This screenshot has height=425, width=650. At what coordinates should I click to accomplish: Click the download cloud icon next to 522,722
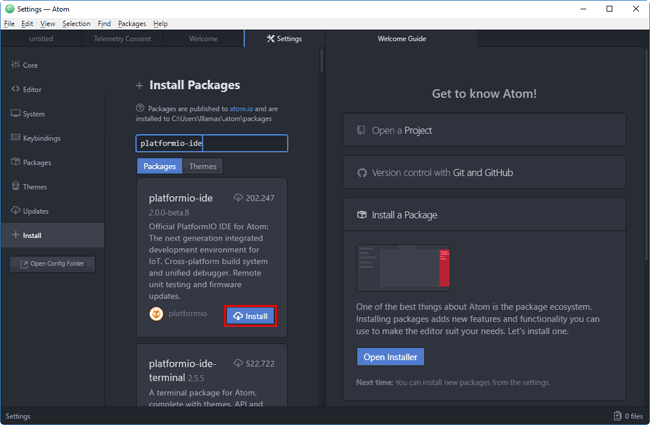click(x=238, y=363)
